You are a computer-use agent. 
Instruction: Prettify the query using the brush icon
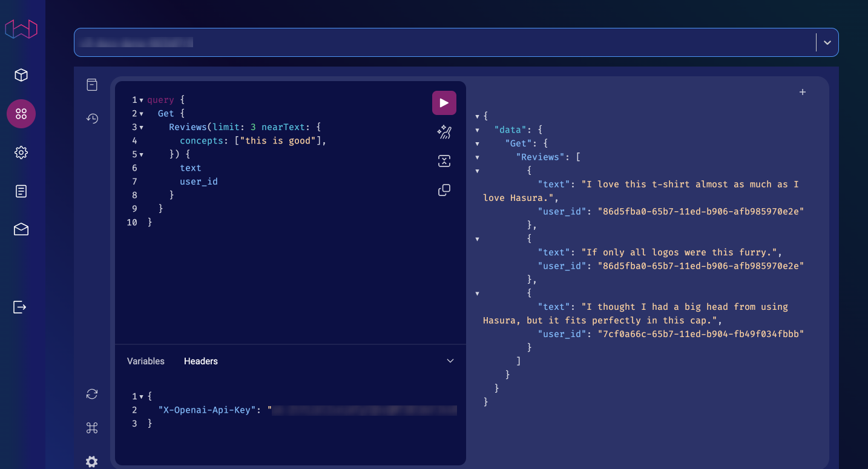pyautogui.click(x=444, y=132)
